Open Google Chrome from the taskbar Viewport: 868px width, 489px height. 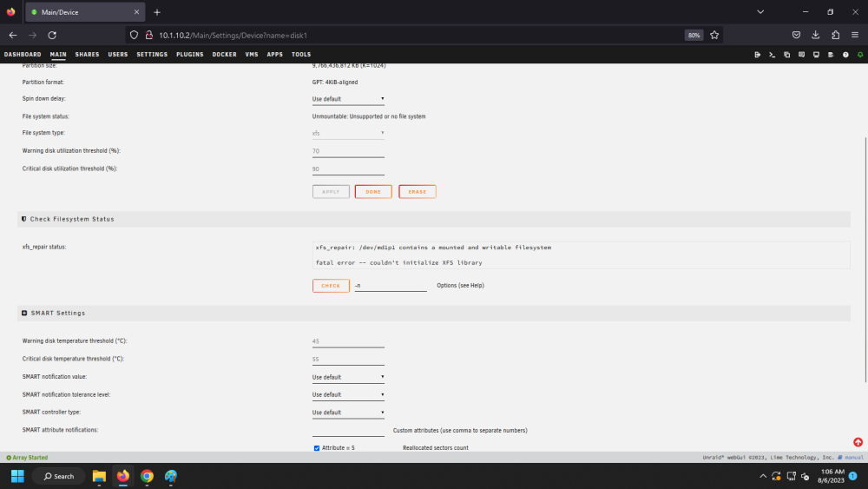coord(147,476)
